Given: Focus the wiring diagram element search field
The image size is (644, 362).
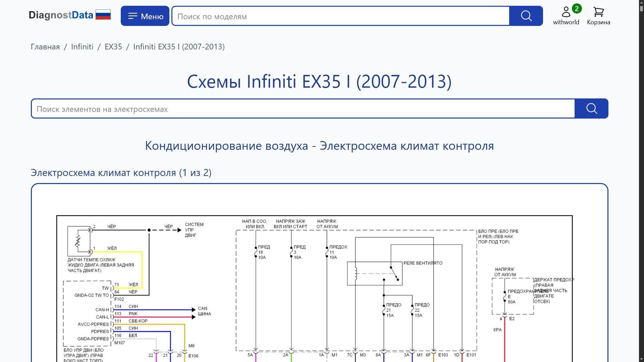Looking at the screenshot, I should [303, 108].
